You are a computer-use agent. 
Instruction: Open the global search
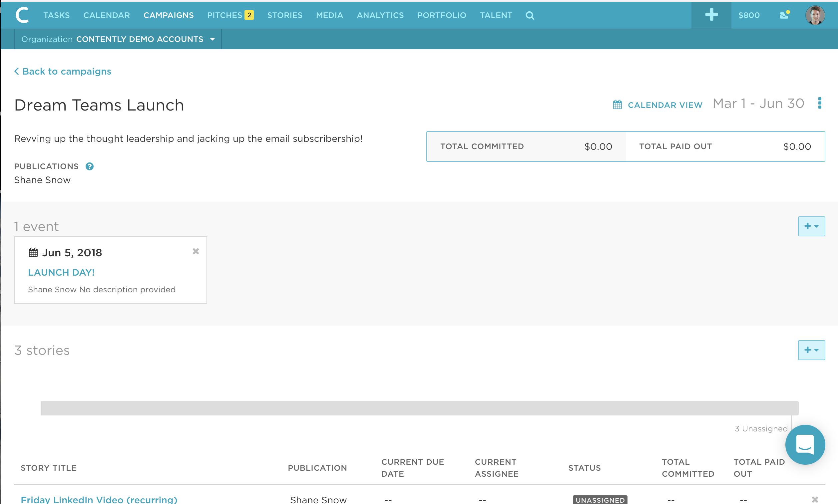pyautogui.click(x=530, y=15)
